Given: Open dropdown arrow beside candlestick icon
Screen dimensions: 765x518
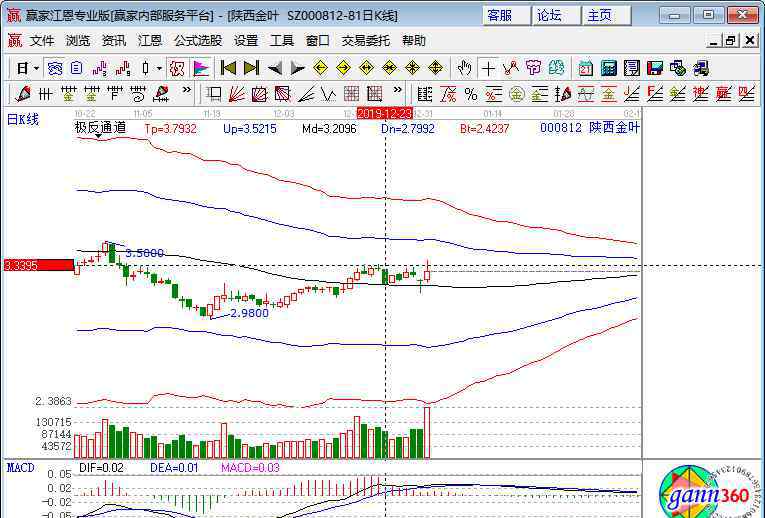Looking at the screenshot, I should 160,69.
